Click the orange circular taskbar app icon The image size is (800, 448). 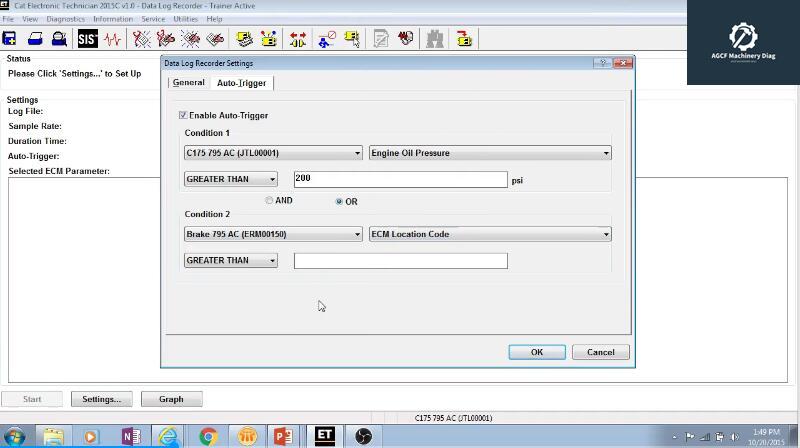[247, 437]
